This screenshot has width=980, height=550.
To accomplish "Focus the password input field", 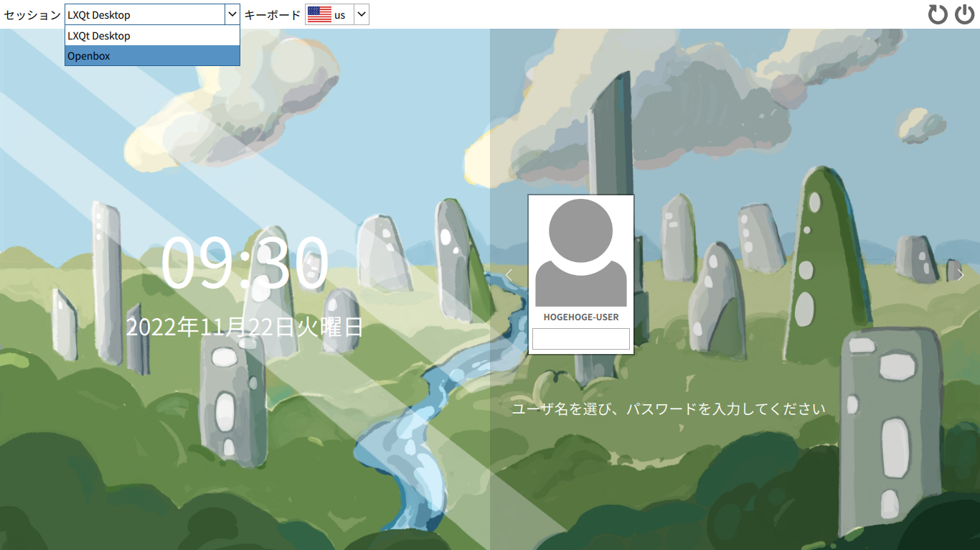I will click(580, 339).
